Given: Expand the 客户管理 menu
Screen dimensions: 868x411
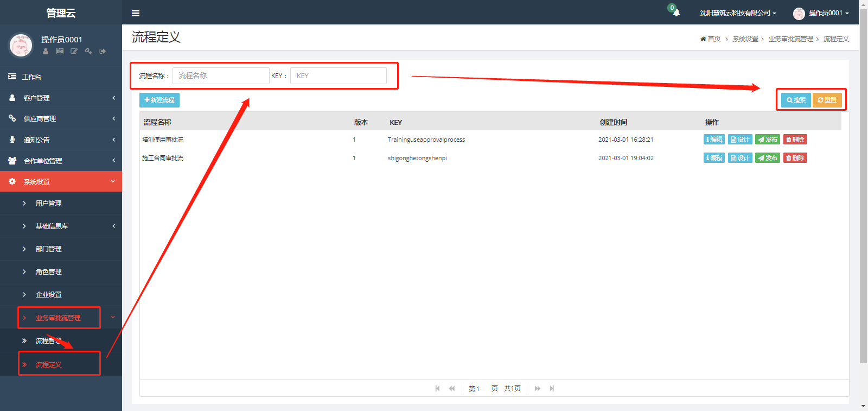Looking at the screenshot, I should click(x=61, y=98).
